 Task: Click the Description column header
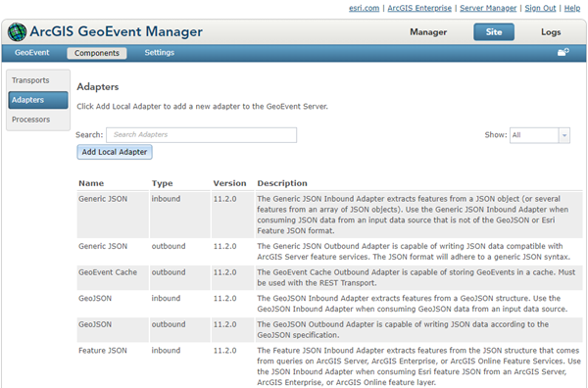[282, 183]
